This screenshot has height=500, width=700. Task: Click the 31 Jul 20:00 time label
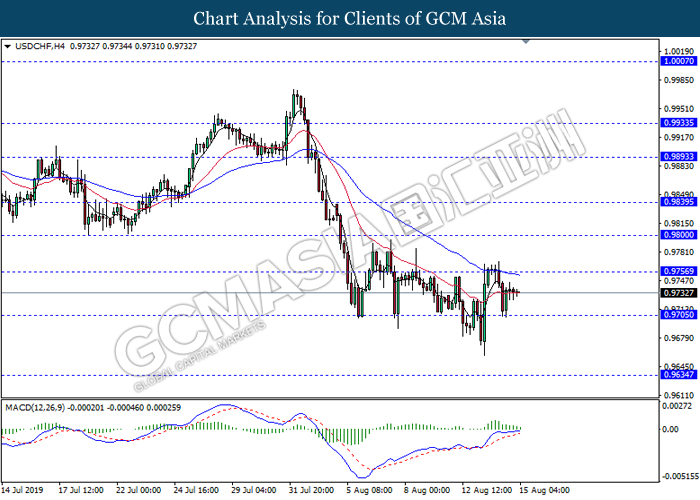point(311,490)
